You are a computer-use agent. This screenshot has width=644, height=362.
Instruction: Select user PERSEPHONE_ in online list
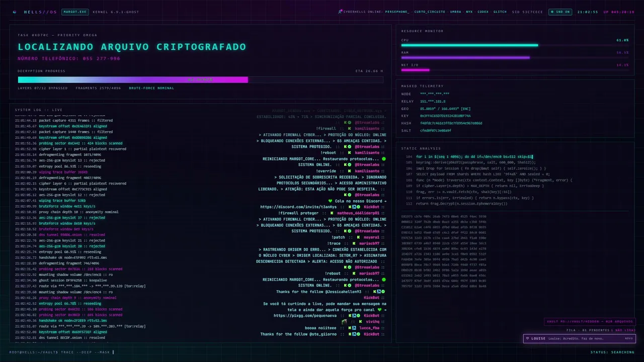click(x=397, y=12)
